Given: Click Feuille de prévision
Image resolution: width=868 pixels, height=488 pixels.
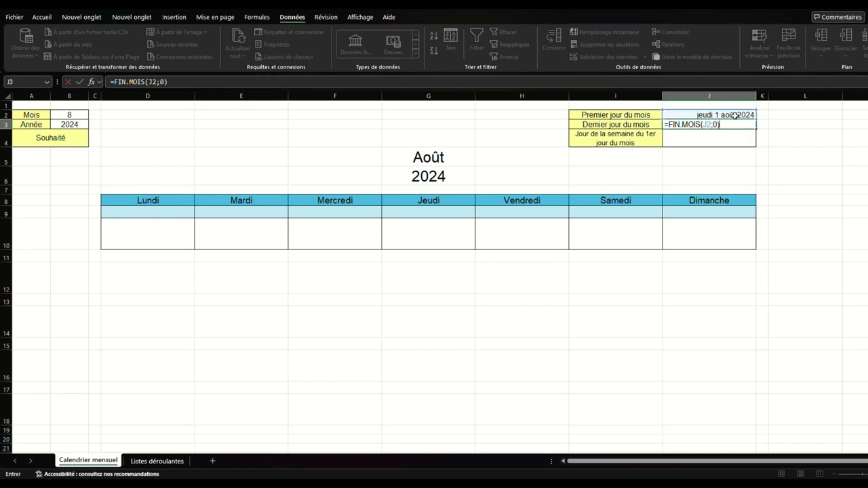Looking at the screenshot, I should pyautogui.click(x=789, y=43).
